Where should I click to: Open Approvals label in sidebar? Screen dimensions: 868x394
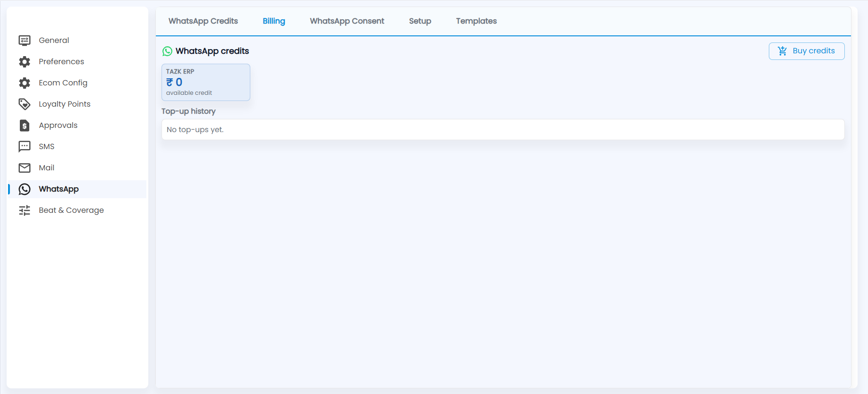(58, 126)
